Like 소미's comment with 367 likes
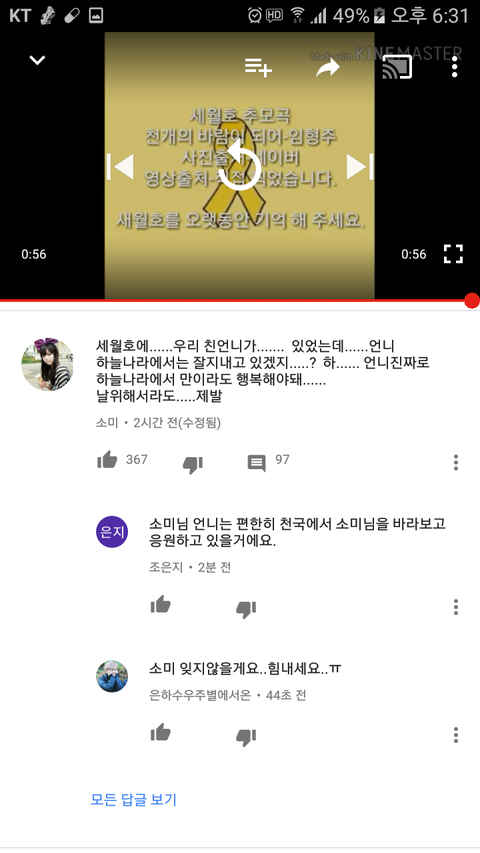This screenshot has width=480, height=853. click(107, 460)
